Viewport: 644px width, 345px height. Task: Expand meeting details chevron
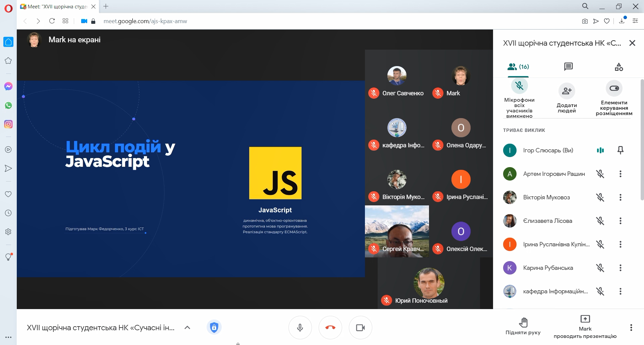[187, 328]
